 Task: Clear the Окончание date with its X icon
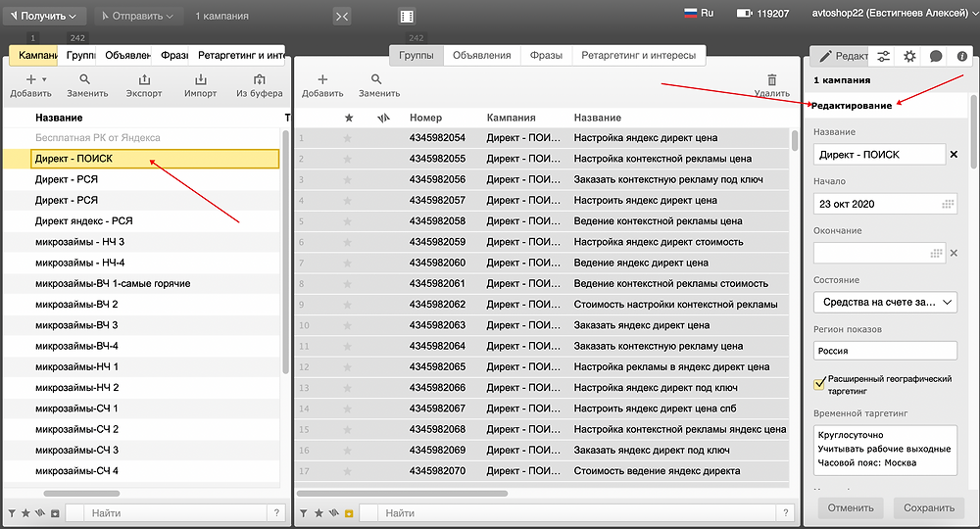pos(954,253)
